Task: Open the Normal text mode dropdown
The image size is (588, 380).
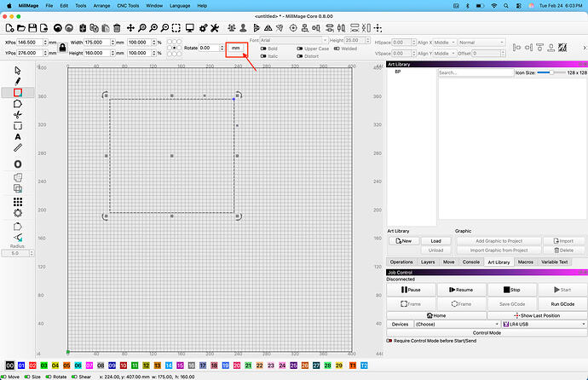Action: tap(481, 43)
